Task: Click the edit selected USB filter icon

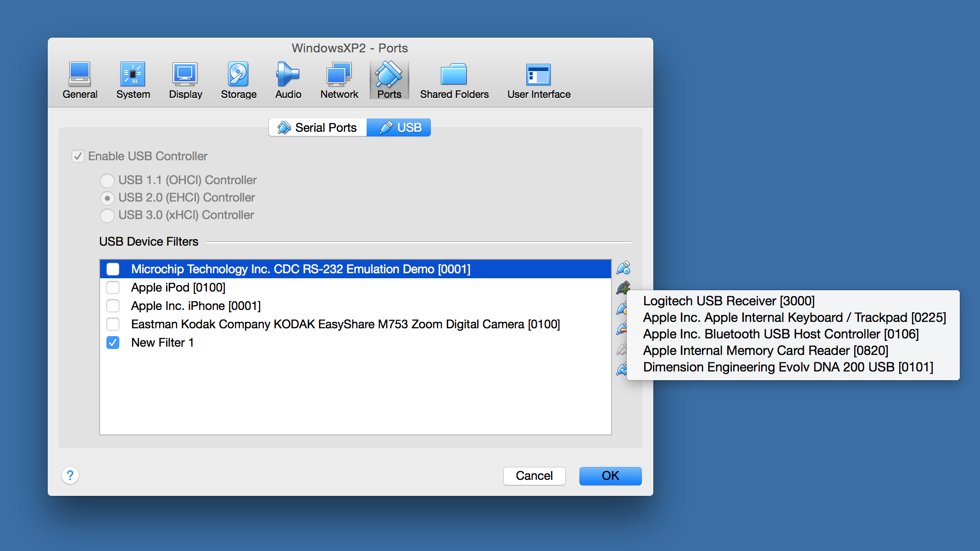Action: 621,309
